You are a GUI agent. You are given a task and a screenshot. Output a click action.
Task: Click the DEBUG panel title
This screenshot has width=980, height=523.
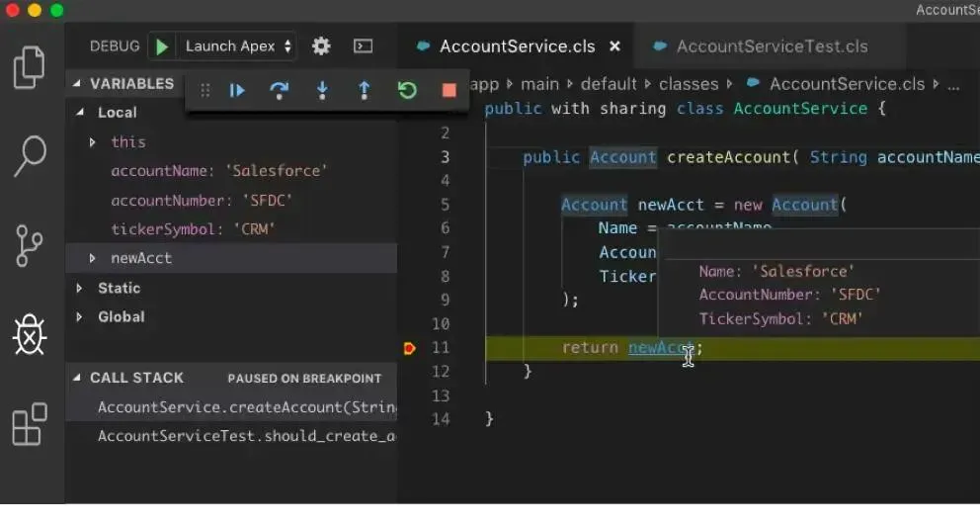coord(115,46)
